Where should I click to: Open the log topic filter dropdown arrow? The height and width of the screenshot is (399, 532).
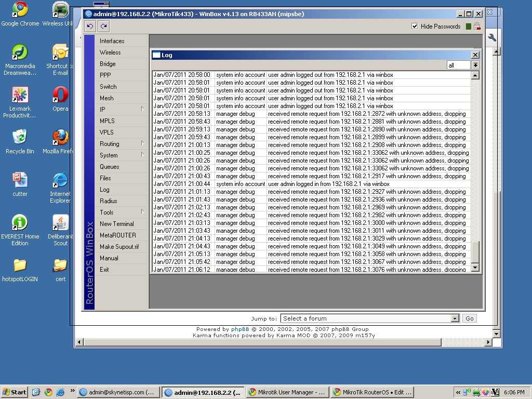(475, 65)
